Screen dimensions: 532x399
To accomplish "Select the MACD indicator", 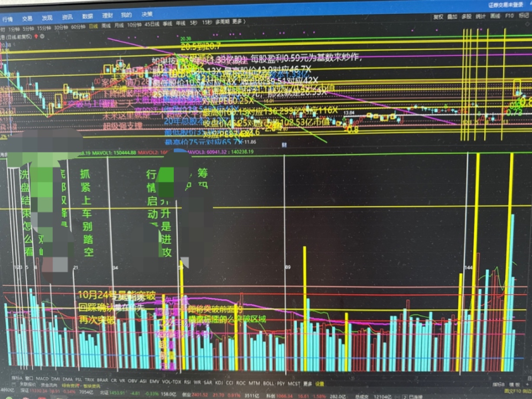I will [x=42, y=379].
